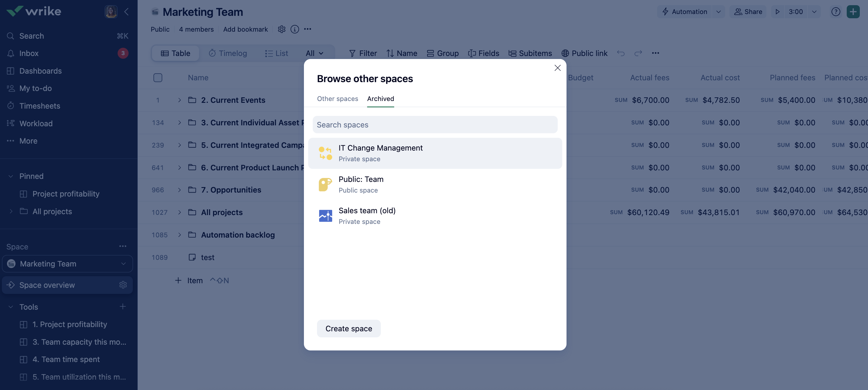Click the Sales team (old) chart icon
The image size is (868, 390).
pyautogui.click(x=325, y=216)
